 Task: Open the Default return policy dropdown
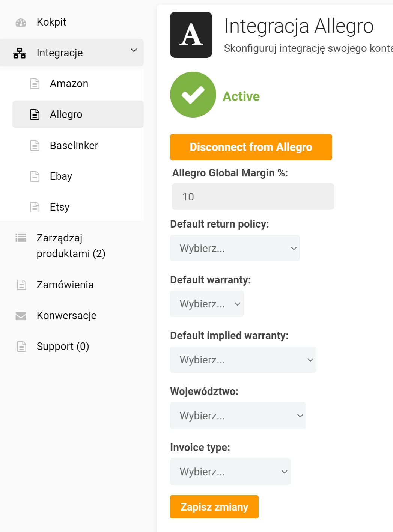click(235, 248)
